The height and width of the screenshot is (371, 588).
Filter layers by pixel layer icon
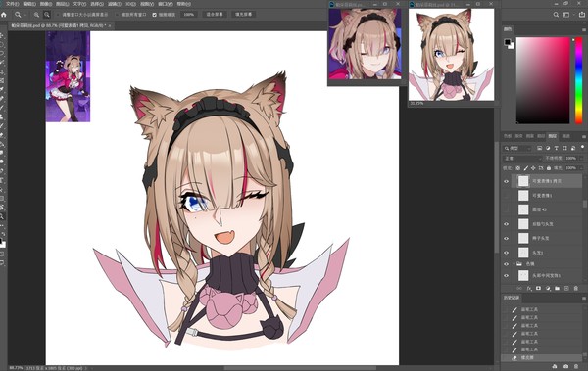click(539, 148)
